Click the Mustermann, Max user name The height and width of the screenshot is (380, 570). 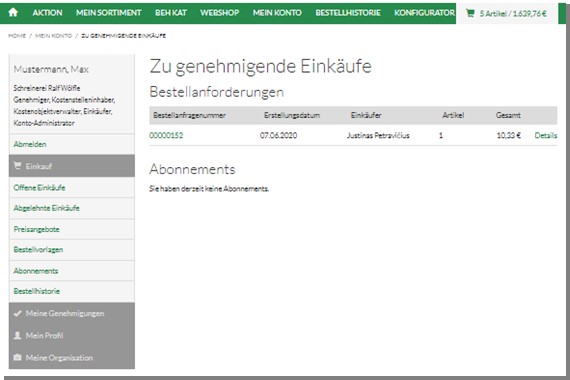pos(51,69)
